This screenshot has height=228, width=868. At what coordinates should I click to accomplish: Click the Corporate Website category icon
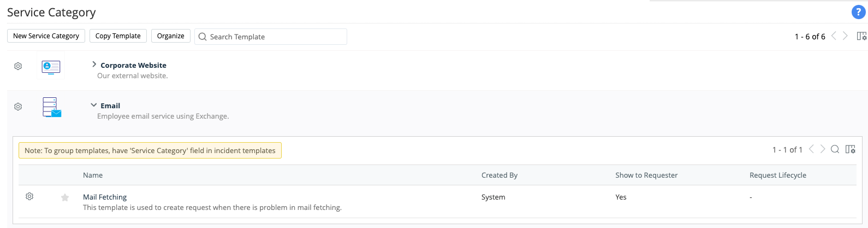(x=51, y=67)
